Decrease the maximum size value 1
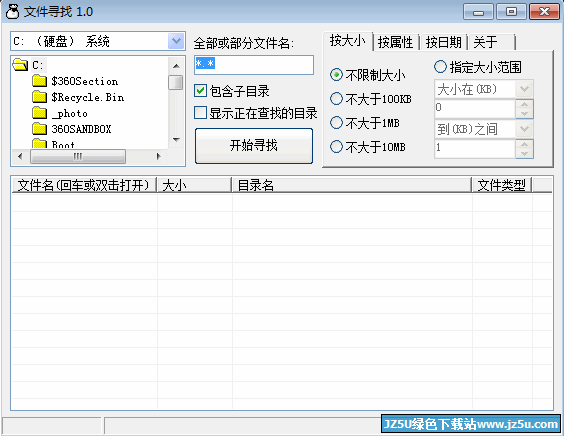The width and height of the screenshot is (564, 436). click(524, 154)
